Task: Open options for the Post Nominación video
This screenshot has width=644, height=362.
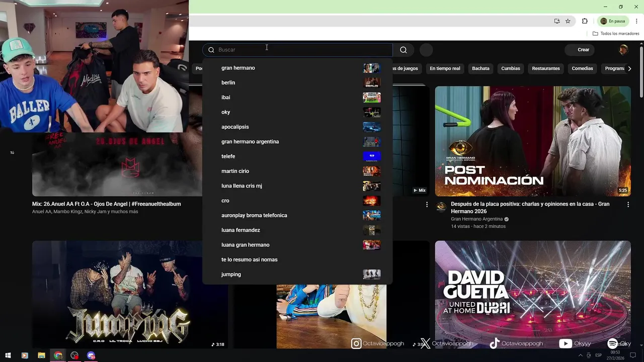Action: point(628,205)
